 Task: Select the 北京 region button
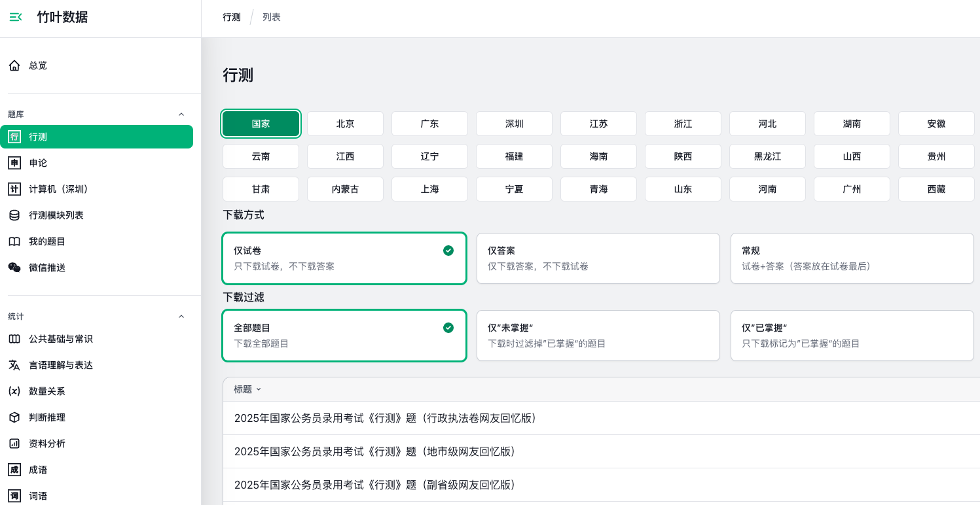point(345,124)
